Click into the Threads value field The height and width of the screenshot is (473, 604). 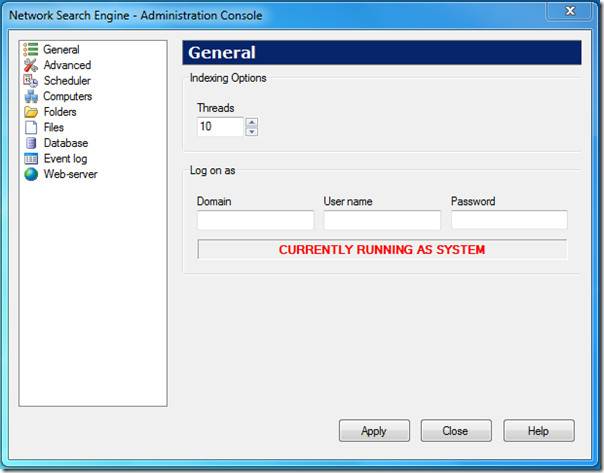[220, 127]
